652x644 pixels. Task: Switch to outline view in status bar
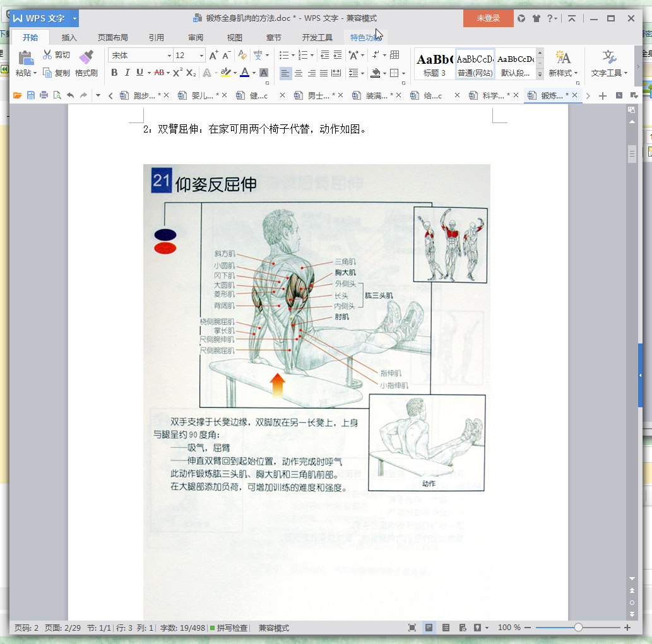click(446, 628)
